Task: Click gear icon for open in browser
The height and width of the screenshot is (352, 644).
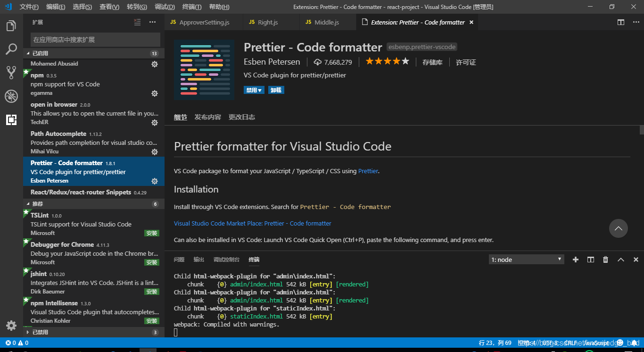Action: tap(154, 123)
